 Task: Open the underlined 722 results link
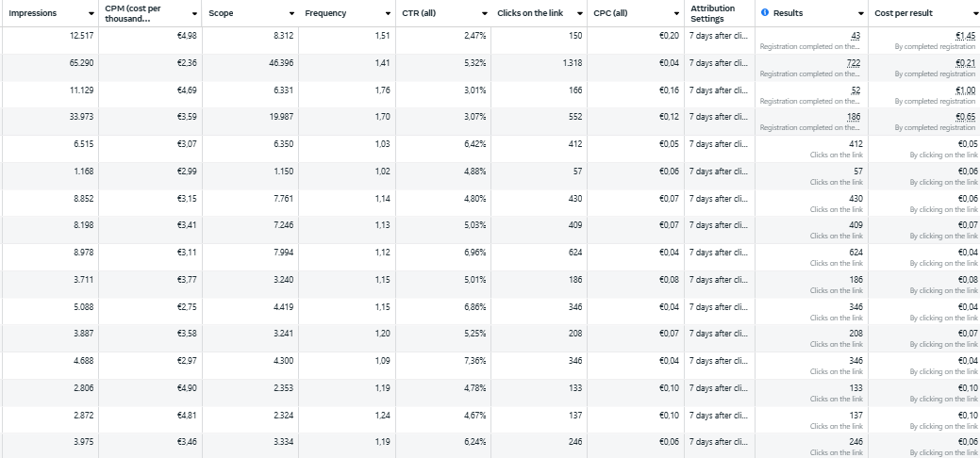pos(853,62)
